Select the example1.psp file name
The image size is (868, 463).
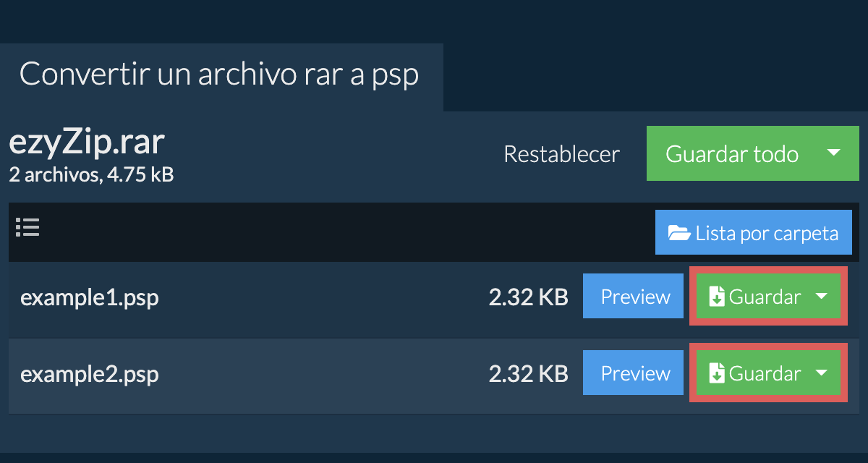pos(90,297)
